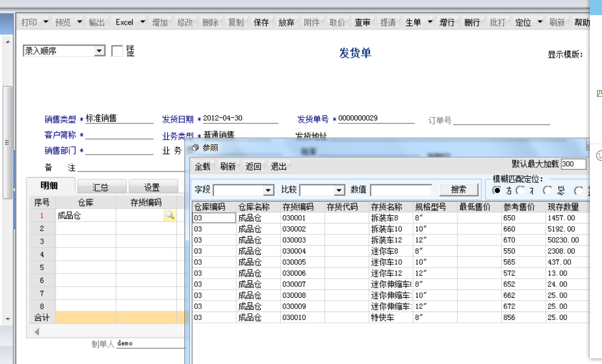Select row with 存货编码 030001
602x364 pixels.
(x=391, y=218)
